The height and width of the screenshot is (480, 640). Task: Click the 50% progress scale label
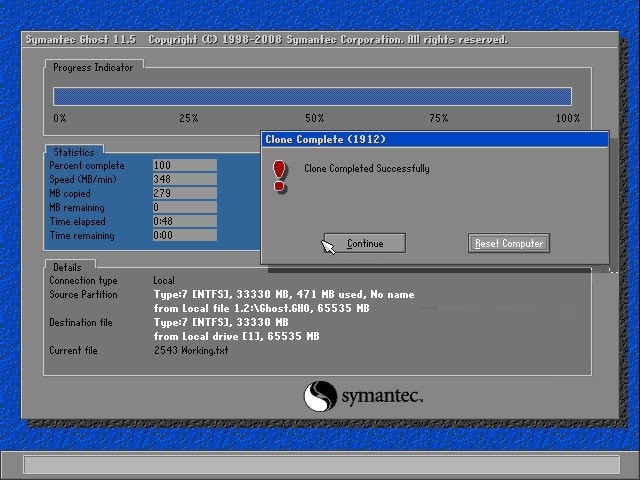coord(314,119)
